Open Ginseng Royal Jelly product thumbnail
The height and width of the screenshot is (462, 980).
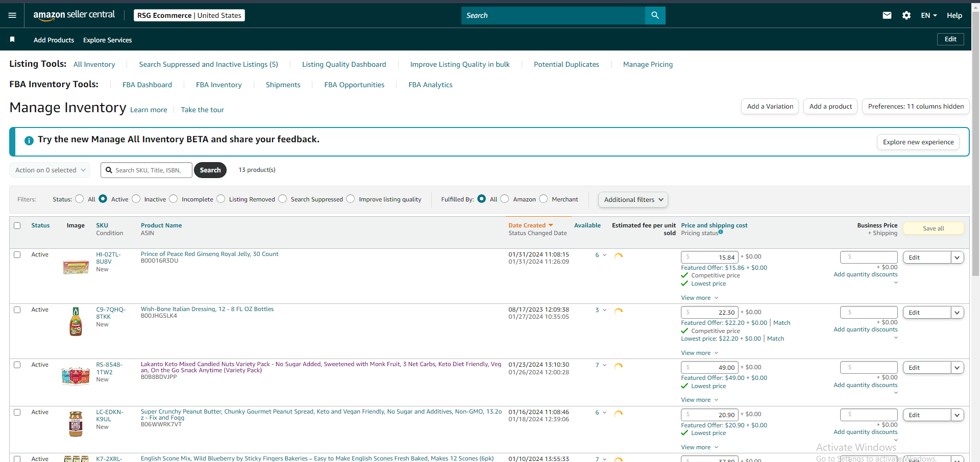point(76,267)
